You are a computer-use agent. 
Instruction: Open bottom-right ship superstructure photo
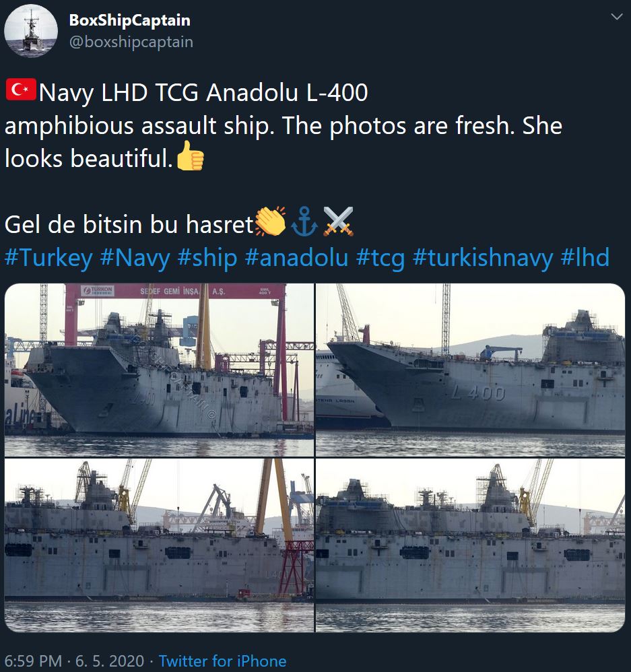470,545
